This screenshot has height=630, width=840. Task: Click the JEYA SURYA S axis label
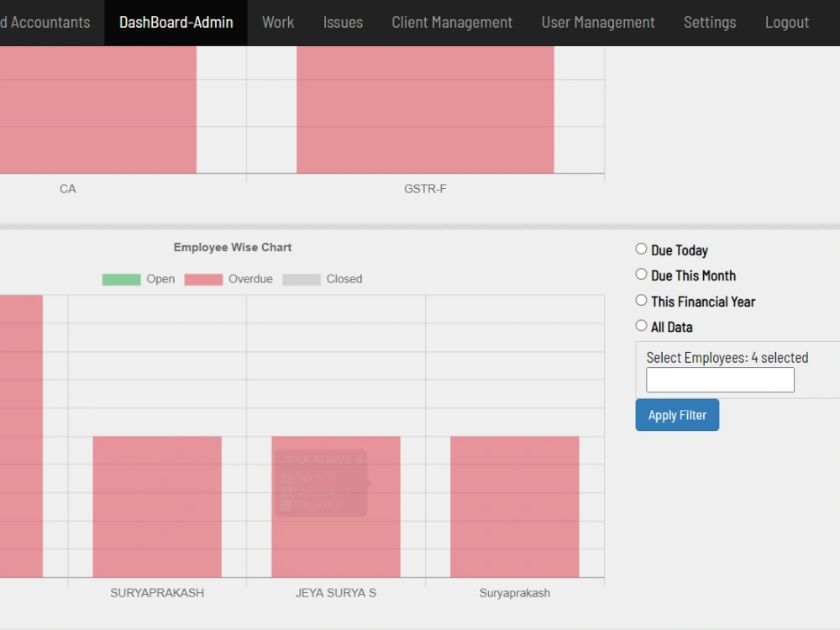point(336,593)
